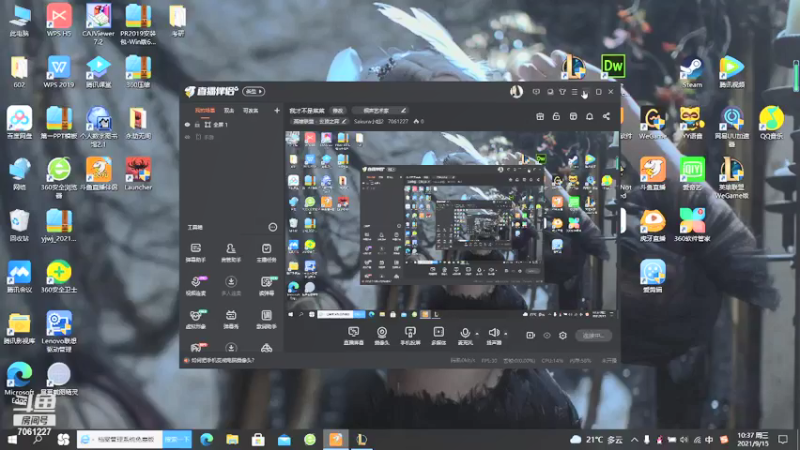Toggle visibility eye of second scene source
The image size is (800, 450).
coord(187,137)
